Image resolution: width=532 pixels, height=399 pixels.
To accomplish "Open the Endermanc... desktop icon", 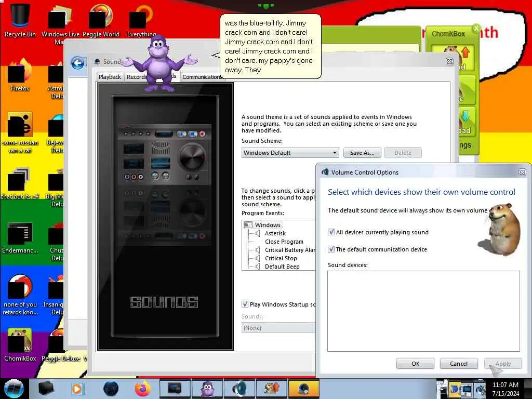I will [x=20, y=237].
